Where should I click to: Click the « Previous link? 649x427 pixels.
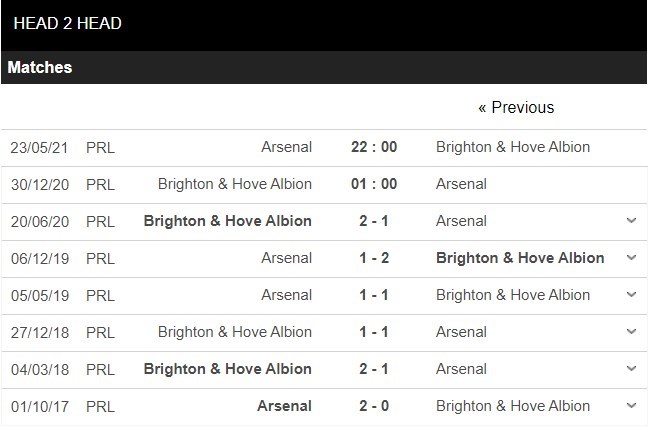point(515,107)
